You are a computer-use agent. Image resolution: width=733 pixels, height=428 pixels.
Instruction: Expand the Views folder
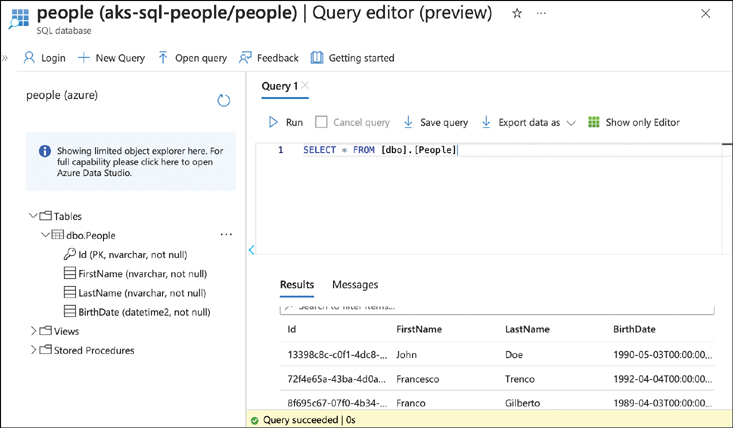[34, 331]
